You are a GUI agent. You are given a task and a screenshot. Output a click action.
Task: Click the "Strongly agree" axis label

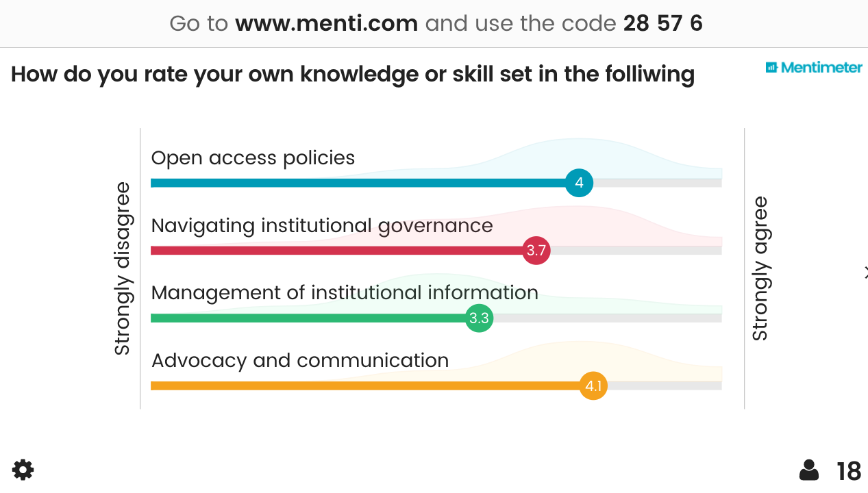point(760,268)
